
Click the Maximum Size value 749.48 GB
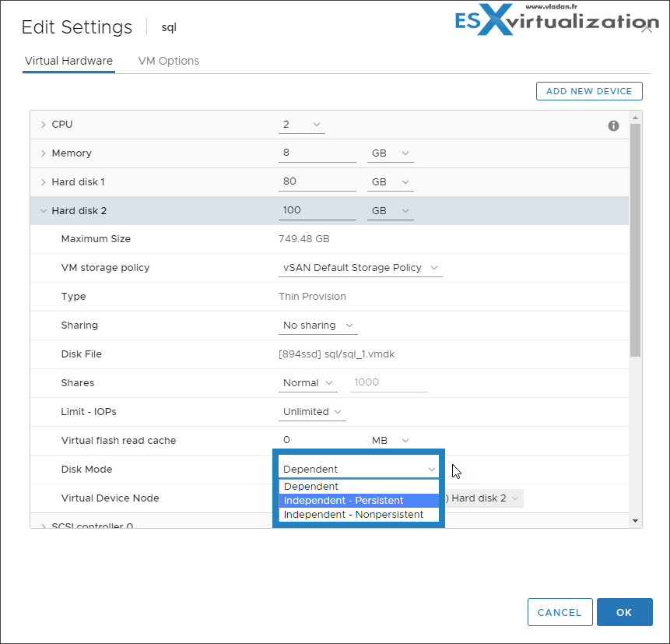[304, 239]
